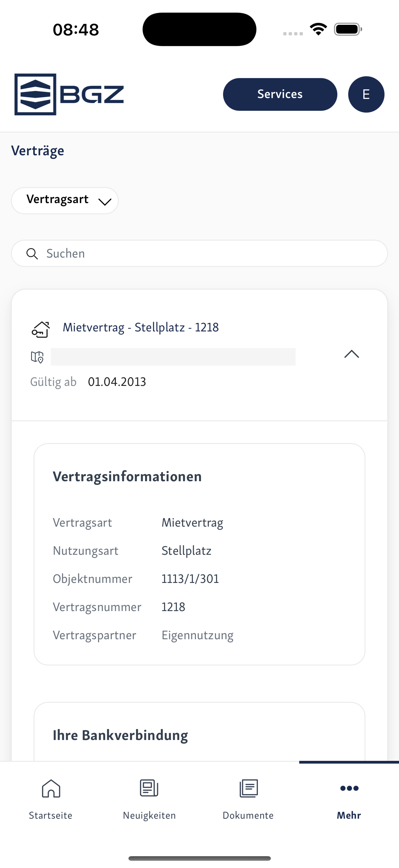Open the Neuigkeiten tab
This screenshot has width=399, height=868.
click(x=149, y=799)
